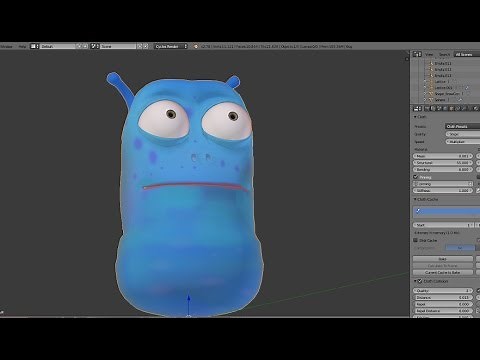Adjust the Mass value slider
This screenshot has width=480, height=360.
(443, 156)
